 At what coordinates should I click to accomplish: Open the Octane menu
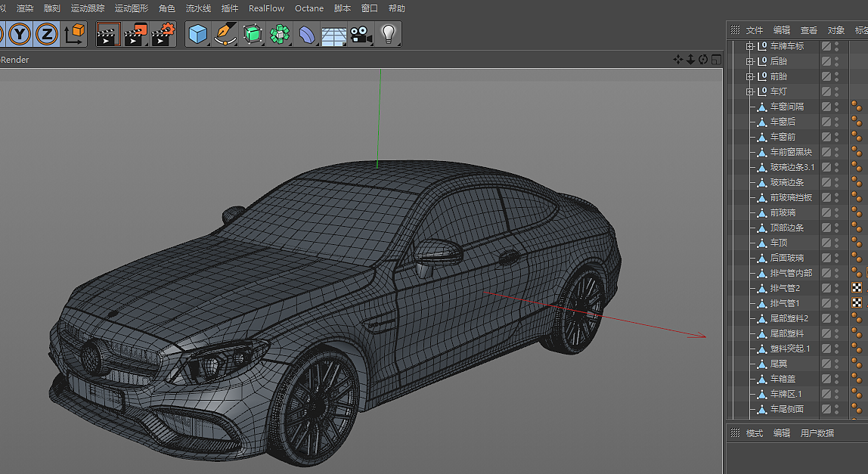tap(308, 8)
